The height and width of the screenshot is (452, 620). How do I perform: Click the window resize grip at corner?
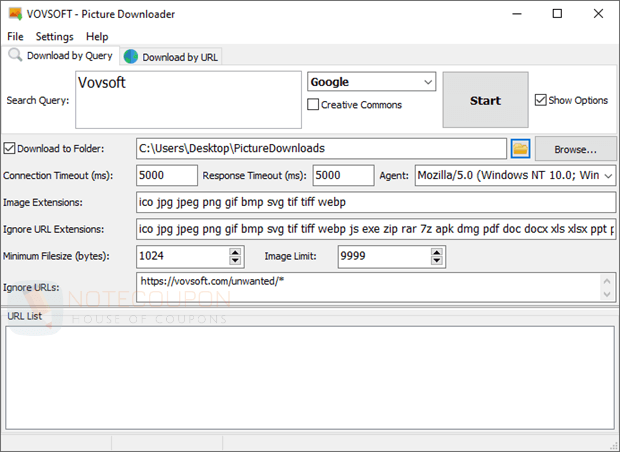click(614, 446)
